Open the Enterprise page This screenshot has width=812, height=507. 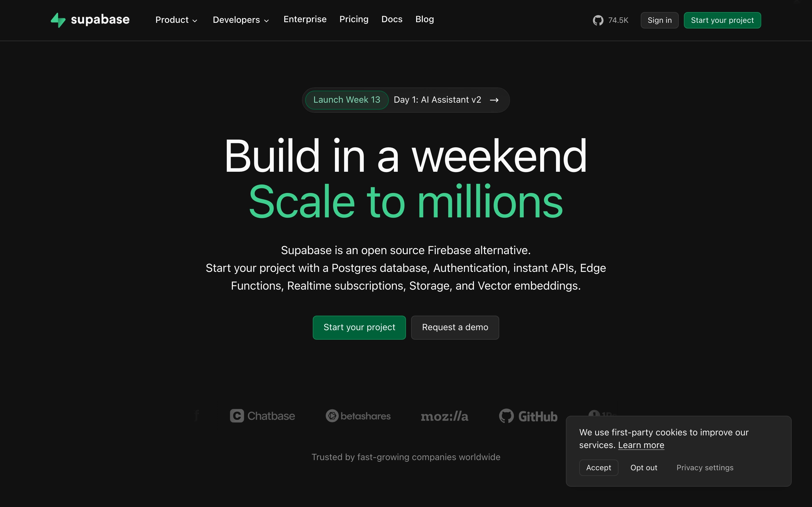click(x=305, y=19)
